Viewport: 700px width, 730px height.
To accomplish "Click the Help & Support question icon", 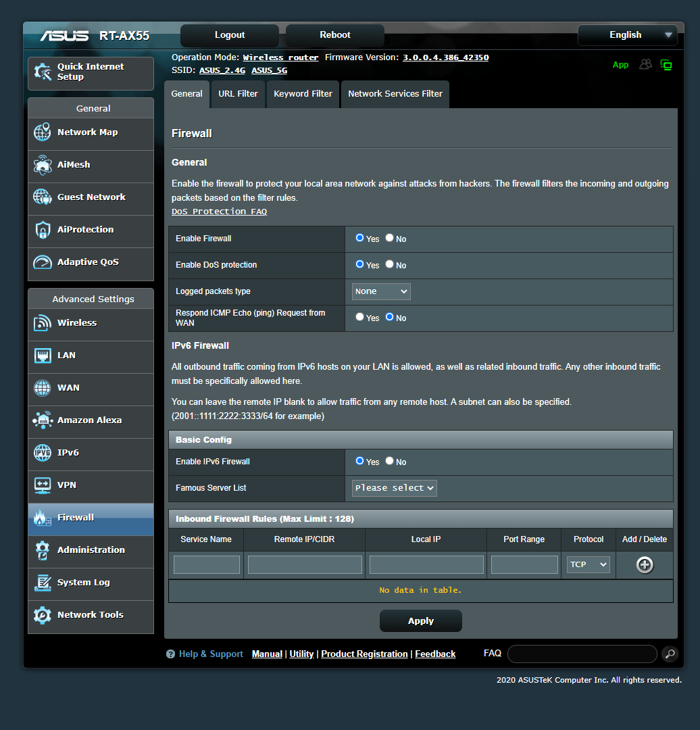I will pos(170,654).
